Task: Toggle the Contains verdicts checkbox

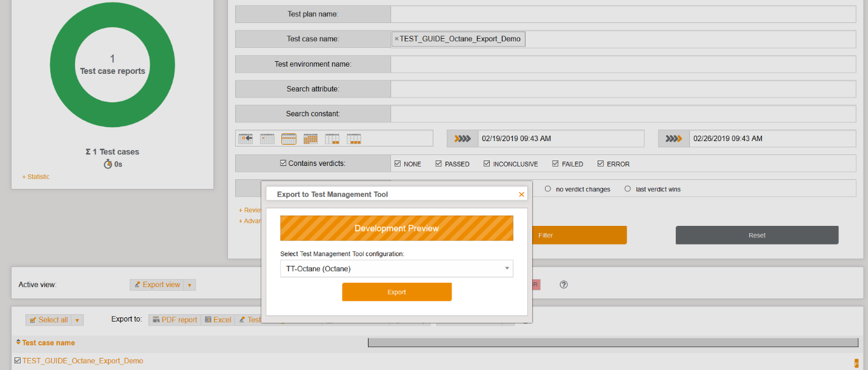Action: [x=283, y=163]
